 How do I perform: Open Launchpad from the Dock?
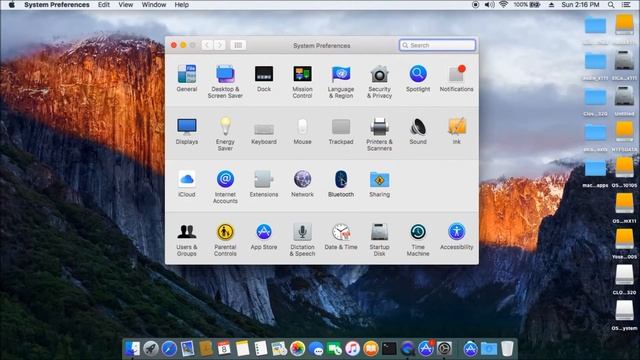151,349
